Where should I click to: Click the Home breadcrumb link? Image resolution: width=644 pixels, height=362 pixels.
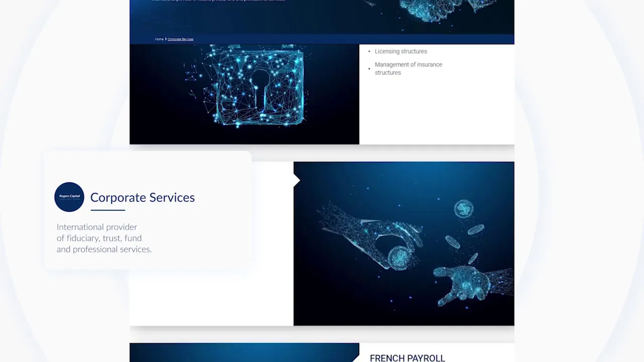tap(159, 39)
